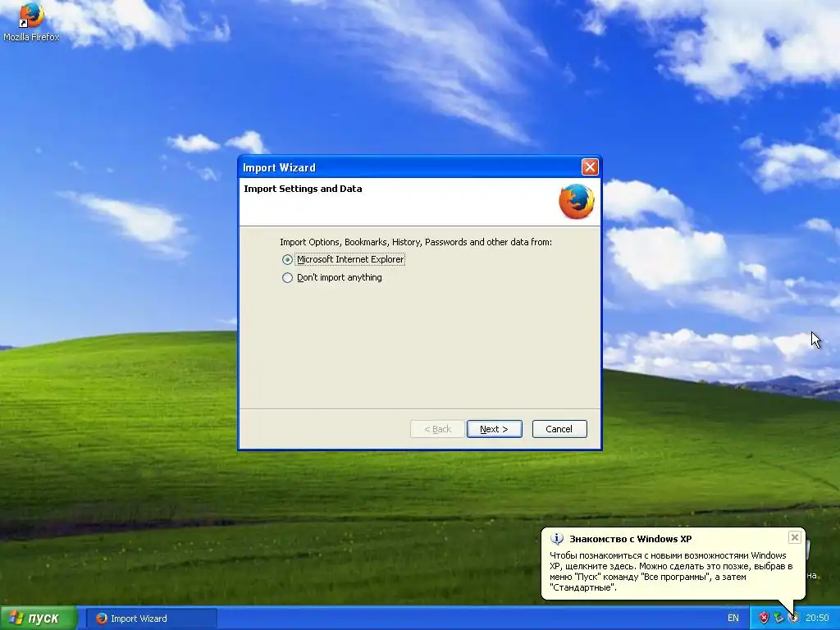This screenshot has height=630, width=840.
Task: Click the disabled Back button
Action: (x=437, y=429)
